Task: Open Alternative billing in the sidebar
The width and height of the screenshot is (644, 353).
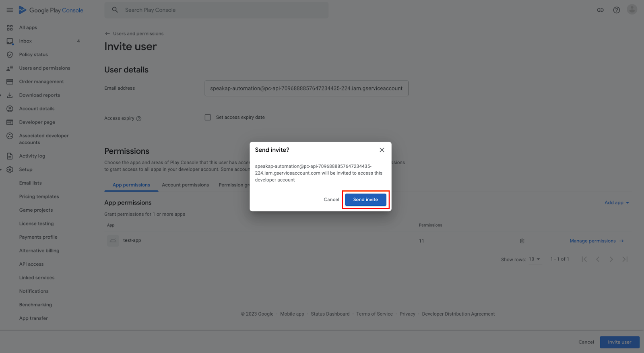Action: [x=39, y=251]
